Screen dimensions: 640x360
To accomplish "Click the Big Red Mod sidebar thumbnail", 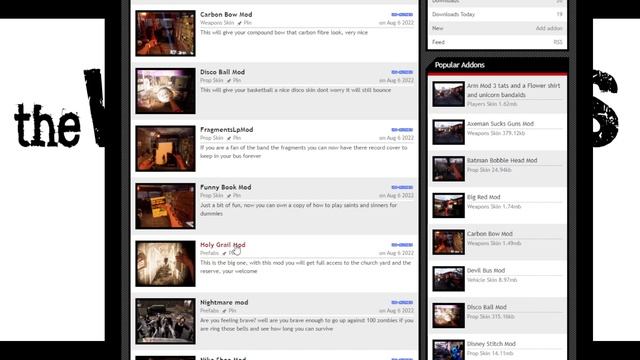I will click(x=449, y=205).
